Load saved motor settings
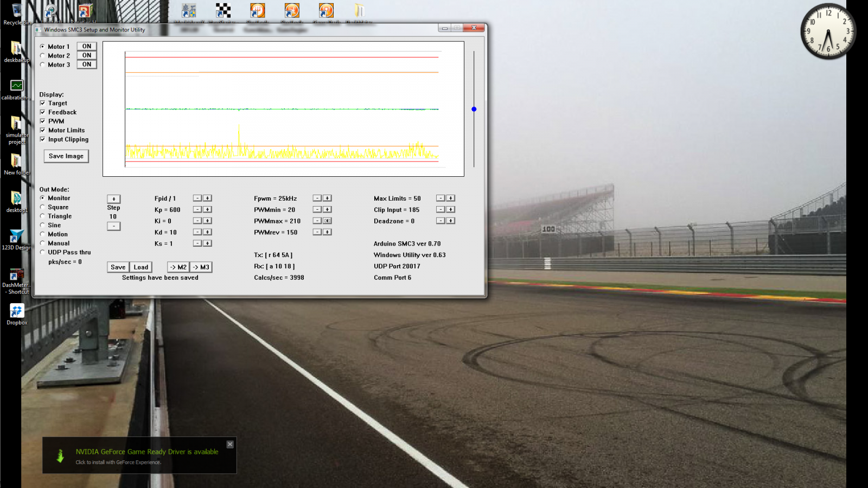Screen dimensions: 868x488 coord(141,267)
